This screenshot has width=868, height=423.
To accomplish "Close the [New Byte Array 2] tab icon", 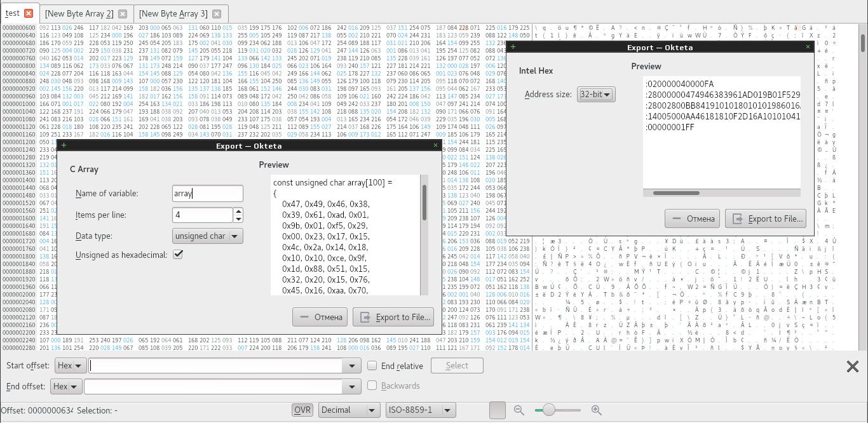I will (x=123, y=13).
